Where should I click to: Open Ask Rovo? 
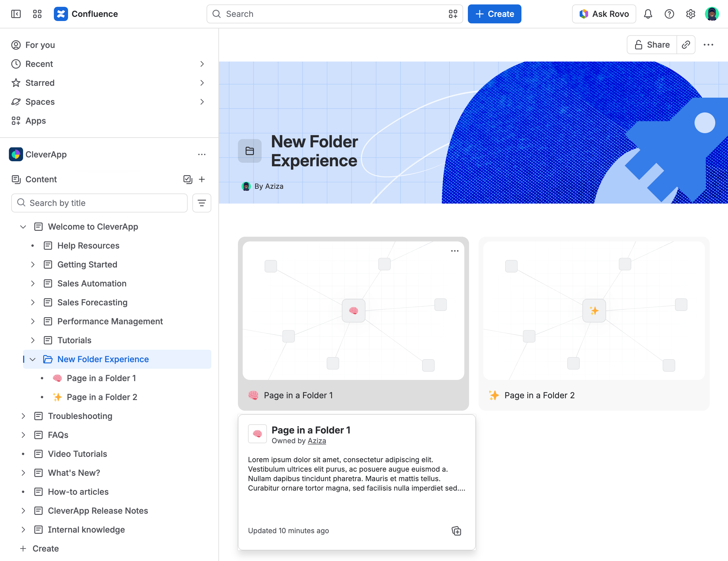pos(604,14)
